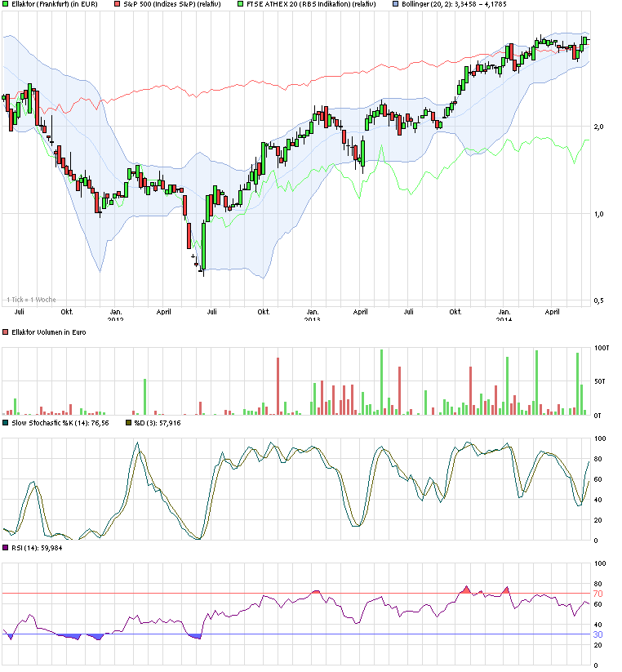Click the 2013 year marker on time axis
The width and height of the screenshot is (622, 672).
312,319
